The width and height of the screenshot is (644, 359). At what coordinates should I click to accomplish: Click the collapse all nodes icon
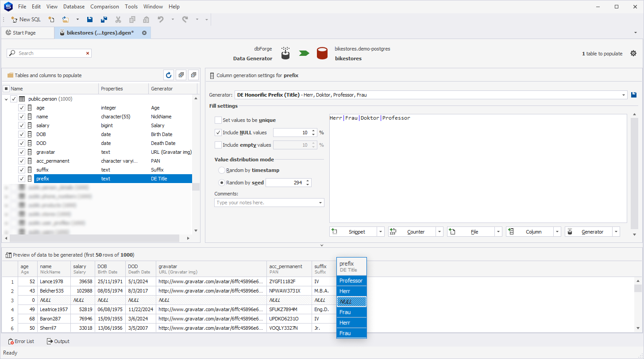193,75
